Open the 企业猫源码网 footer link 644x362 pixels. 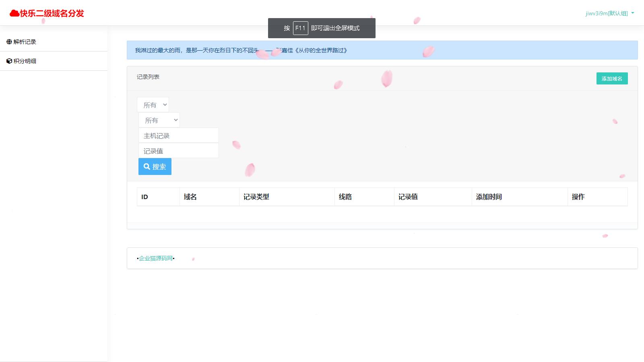click(156, 258)
